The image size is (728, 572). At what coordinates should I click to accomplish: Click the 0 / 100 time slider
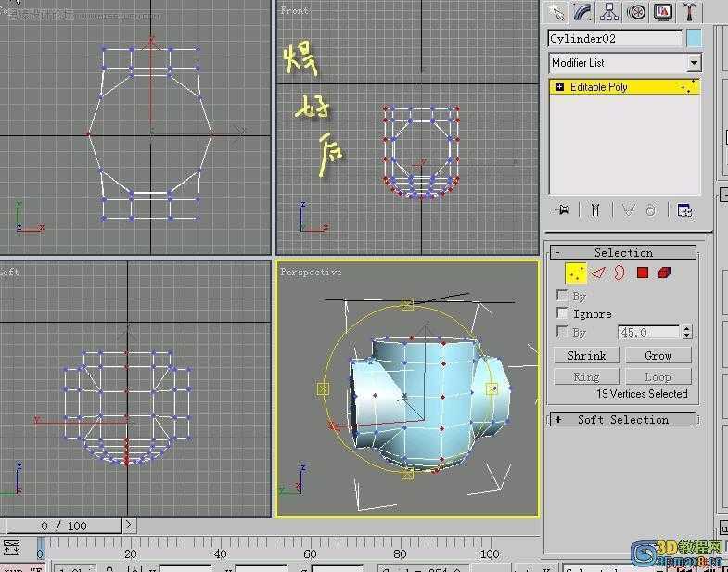click(64, 526)
